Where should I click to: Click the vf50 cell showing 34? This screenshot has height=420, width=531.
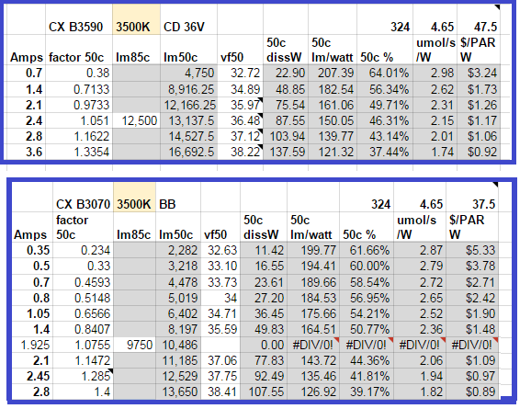220,298
